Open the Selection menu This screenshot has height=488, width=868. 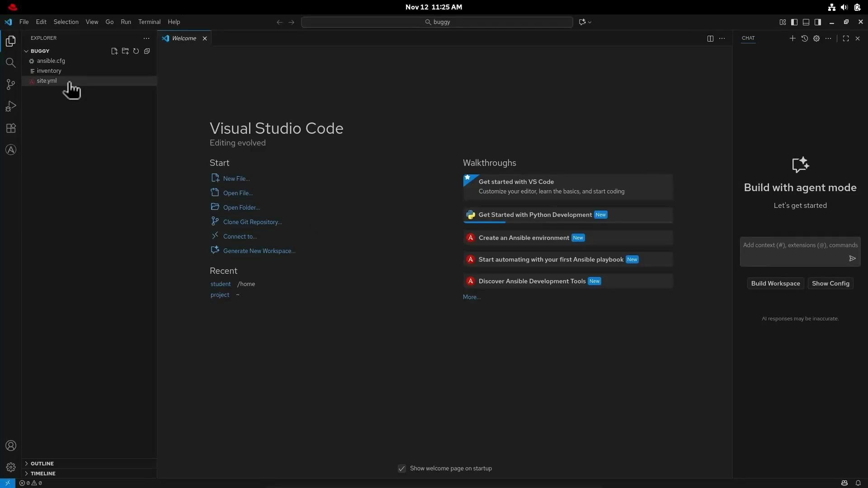coord(66,22)
